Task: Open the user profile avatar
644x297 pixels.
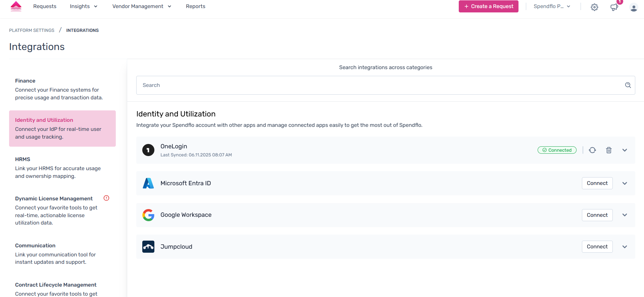Action: pyautogui.click(x=634, y=7)
